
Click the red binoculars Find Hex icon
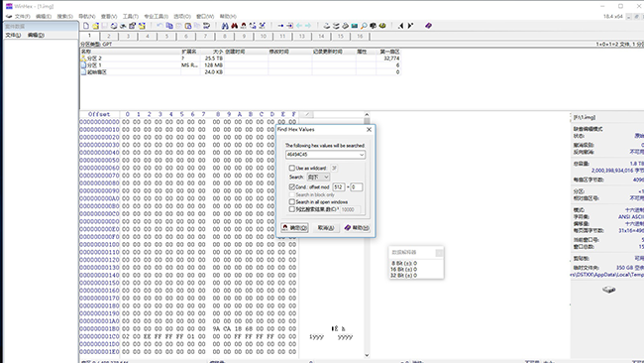[234, 26]
